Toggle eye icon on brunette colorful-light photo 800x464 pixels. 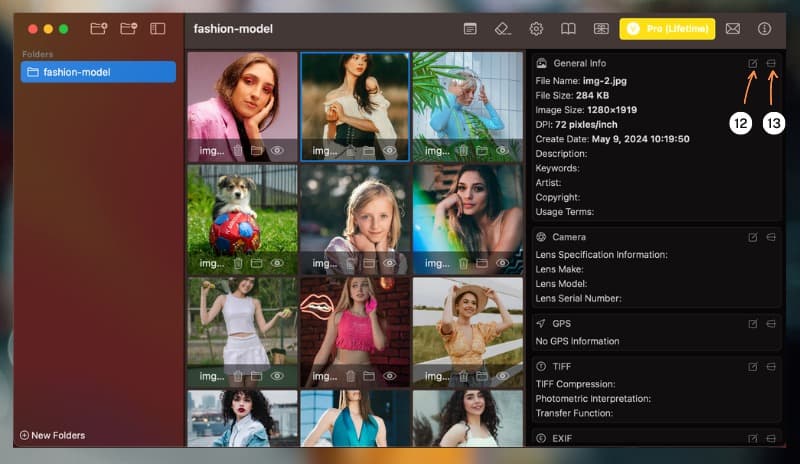[x=503, y=263]
